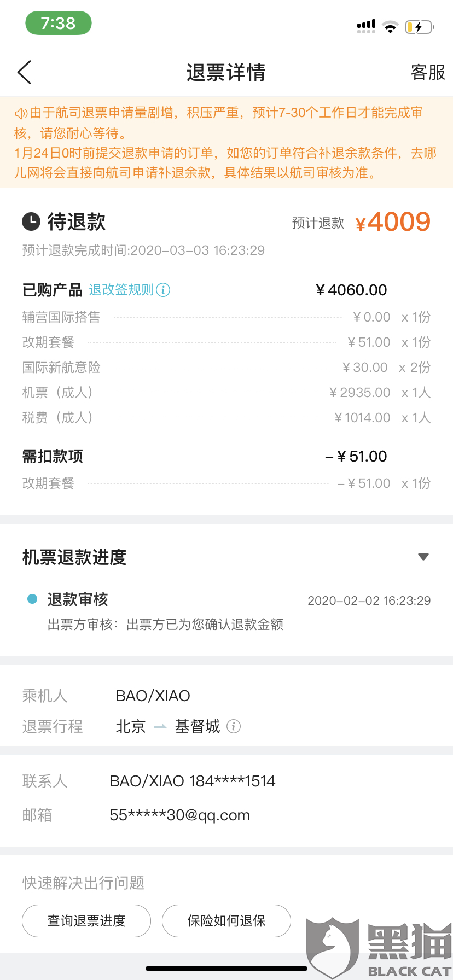Collapse 机票退款进度 section arrow
Viewport: 453px width, 980px height.
423,557
